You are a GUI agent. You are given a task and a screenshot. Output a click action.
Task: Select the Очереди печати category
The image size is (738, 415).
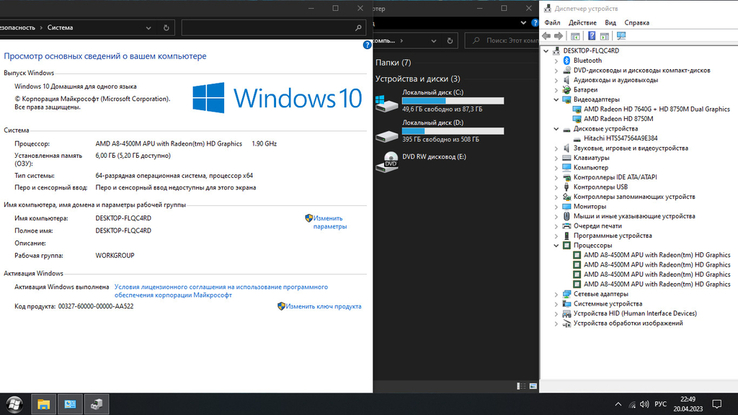point(597,226)
